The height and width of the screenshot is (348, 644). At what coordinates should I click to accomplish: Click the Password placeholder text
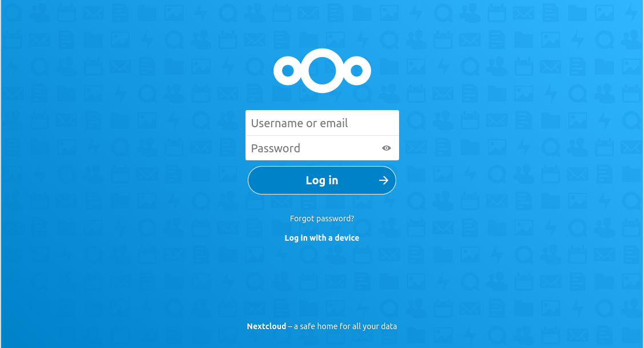click(276, 148)
